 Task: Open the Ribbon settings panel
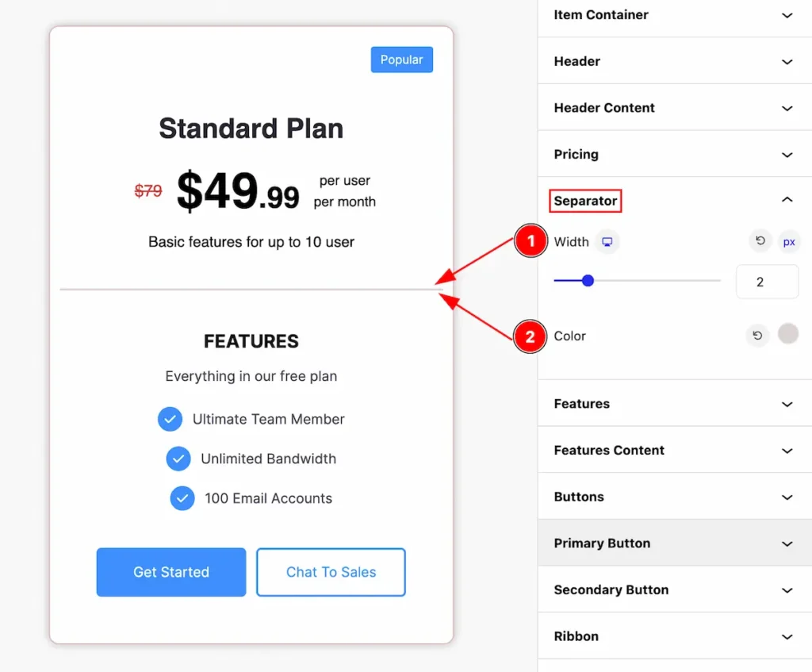(x=675, y=636)
